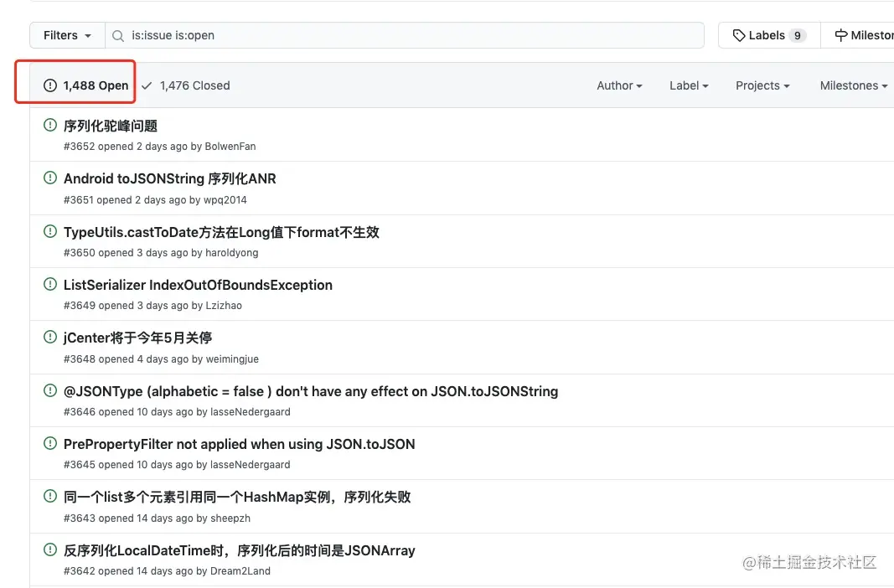Open the TypeUtils.castToDate issue
894x588 pixels.
(x=221, y=232)
